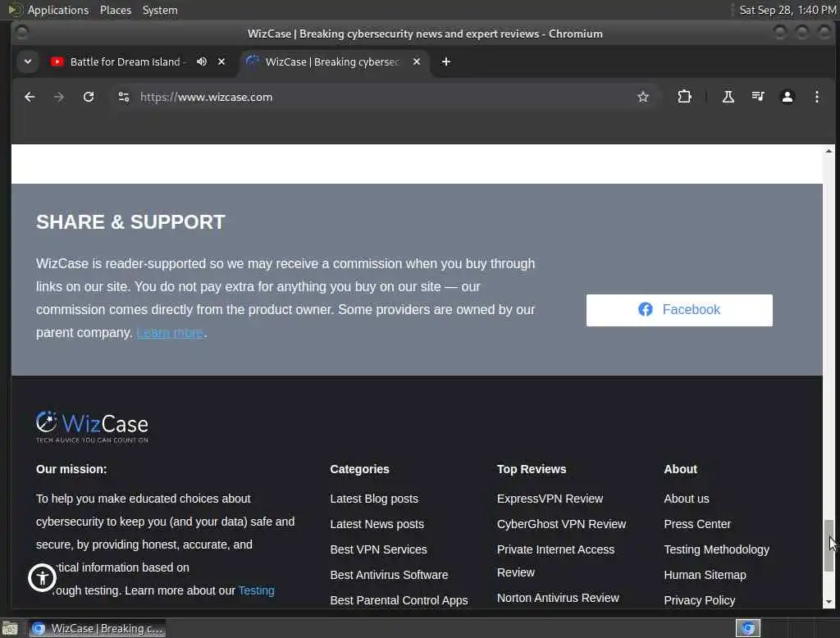Expand the tab search dropdown
Viewport: 840px width, 638px height.
28,62
